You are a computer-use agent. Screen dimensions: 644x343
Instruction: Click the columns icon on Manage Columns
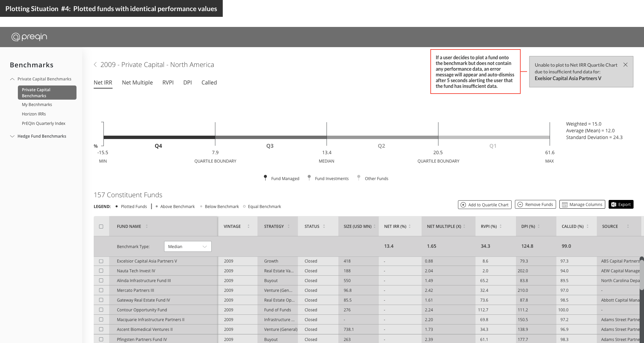[564, 205]
